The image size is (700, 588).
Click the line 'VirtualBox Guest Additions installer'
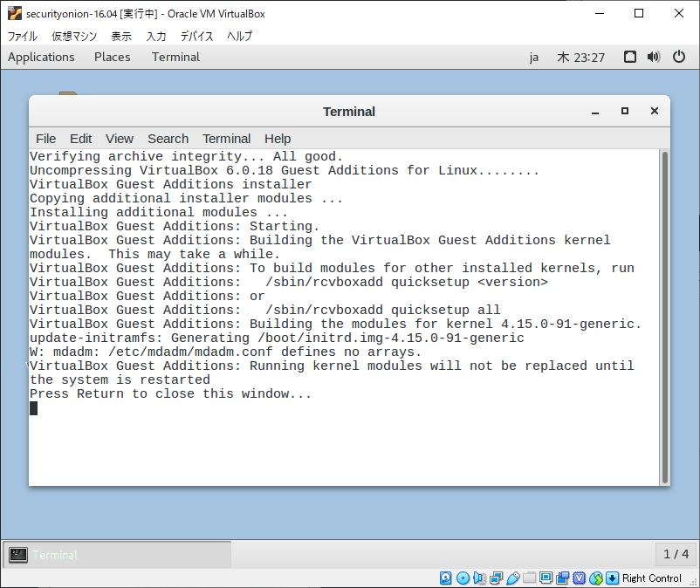point(170,184)
